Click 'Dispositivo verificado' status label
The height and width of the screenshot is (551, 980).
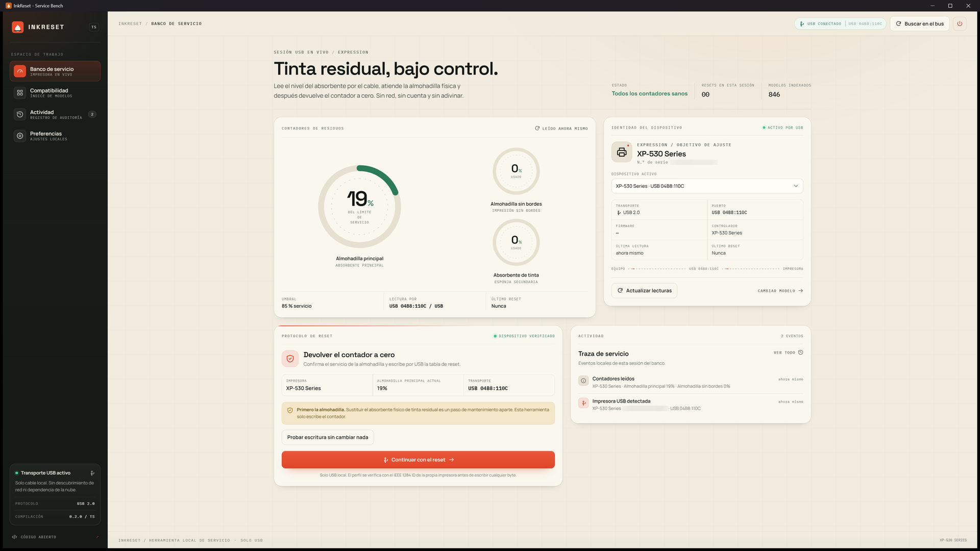[524, 336]
